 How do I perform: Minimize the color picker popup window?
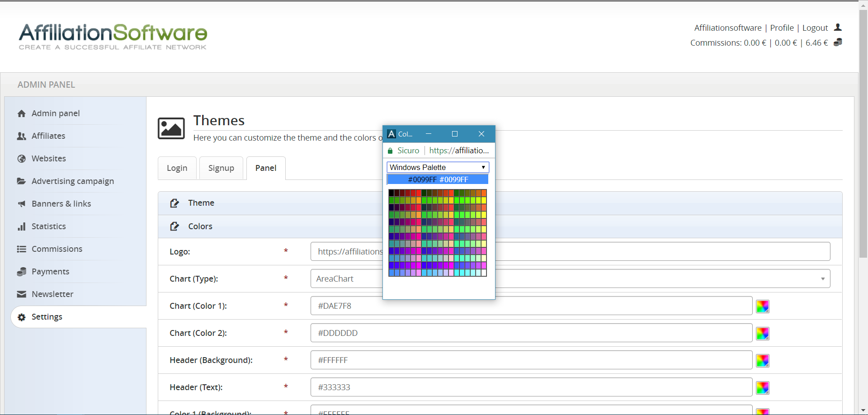coord(429,134)
